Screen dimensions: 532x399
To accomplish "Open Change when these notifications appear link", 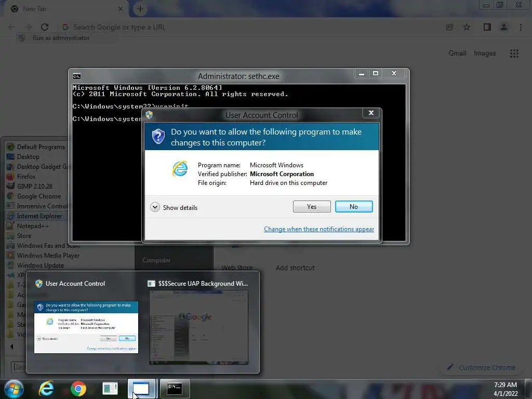I will 319,229.
